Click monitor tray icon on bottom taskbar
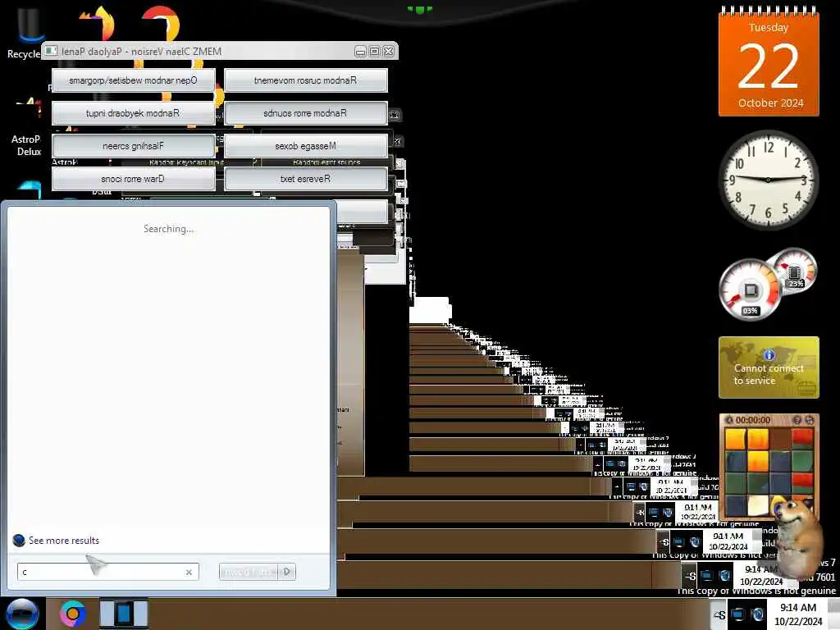 737,614
